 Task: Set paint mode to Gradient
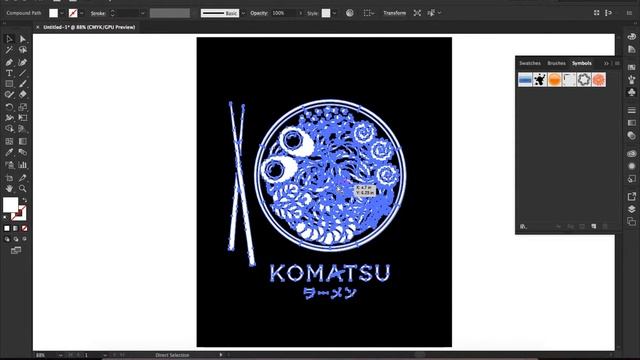[x=16, y=228]
